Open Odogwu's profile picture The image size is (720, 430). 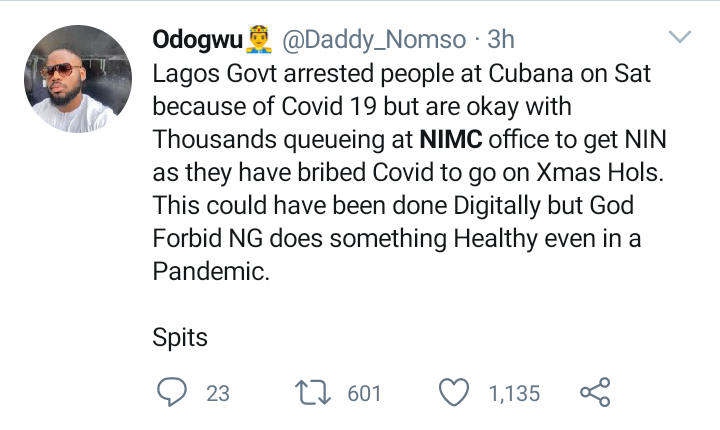coord(77,79)
